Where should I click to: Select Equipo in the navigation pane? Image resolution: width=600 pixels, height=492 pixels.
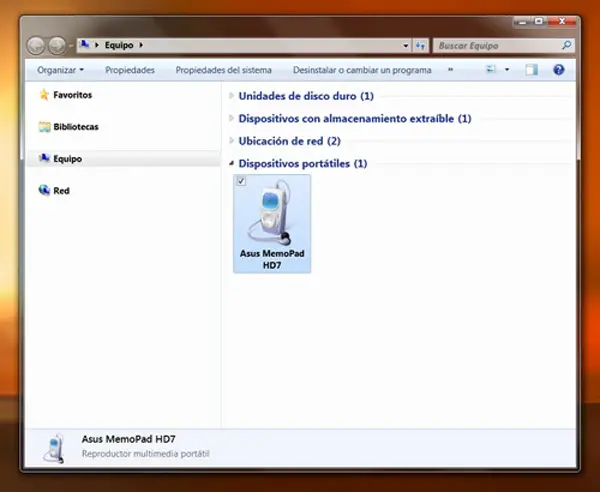(67, 159)
